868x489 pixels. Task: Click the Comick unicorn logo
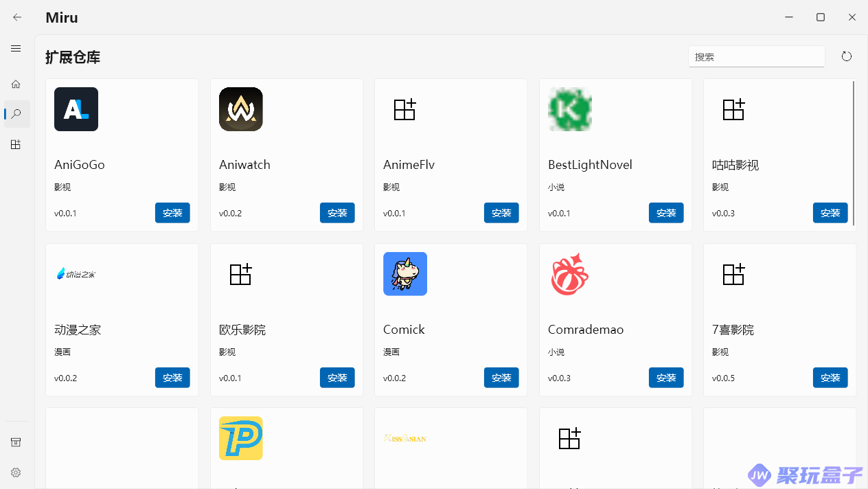click(x=405, y=274)
